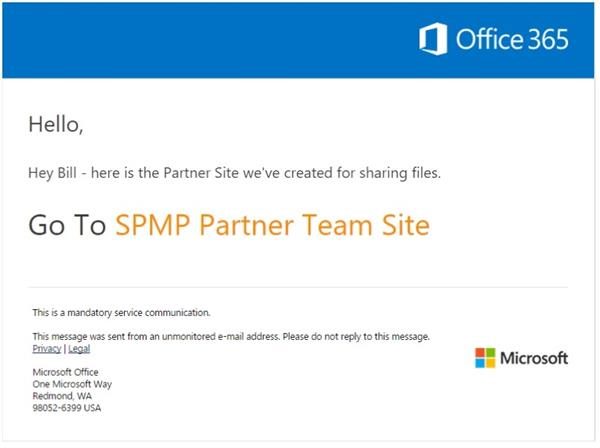Open the Privacy link
600x448 pixels.
pyautogui.click(x=47, y=349)
